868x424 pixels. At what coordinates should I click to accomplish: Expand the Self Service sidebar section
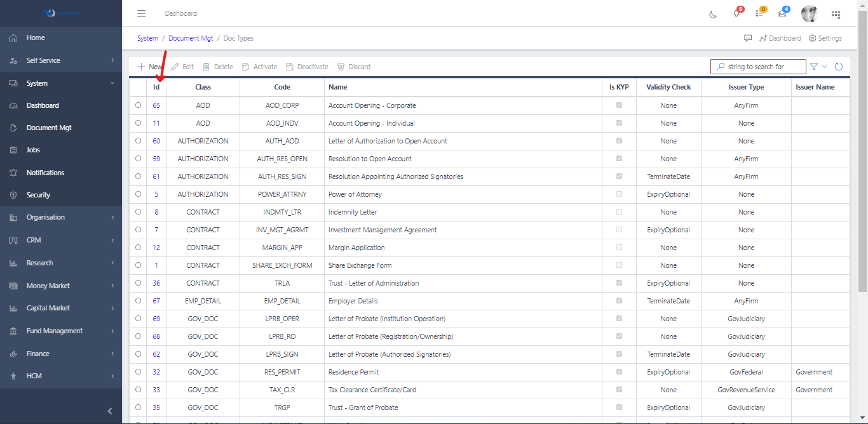[x=61, y=60]
